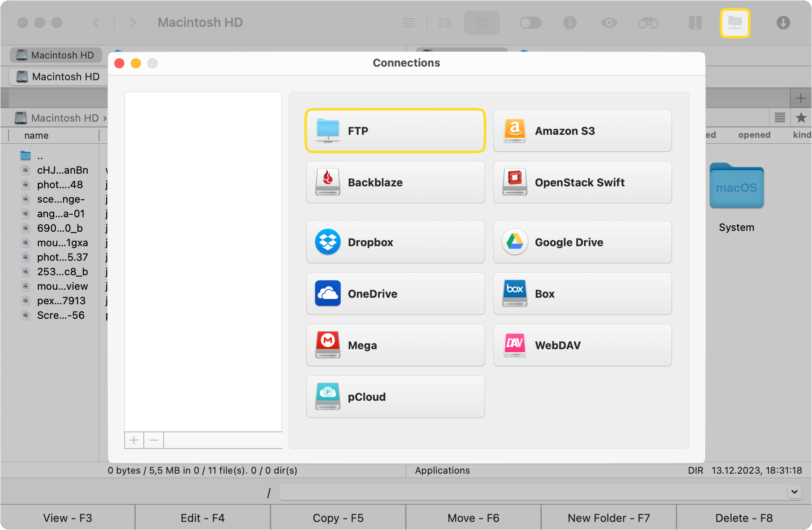Add a connection with the plus button
The width and height of the screenshot is (812, 530).
pos(134,440)
